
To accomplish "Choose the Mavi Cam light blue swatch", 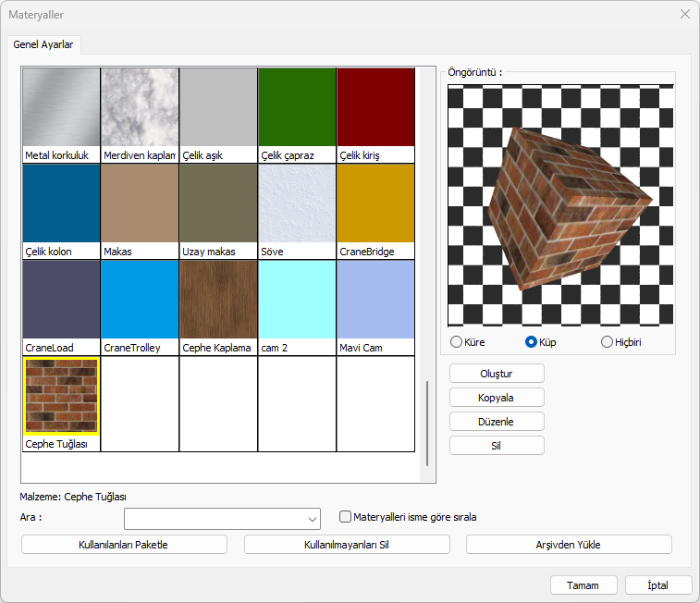I will point(375,300).
